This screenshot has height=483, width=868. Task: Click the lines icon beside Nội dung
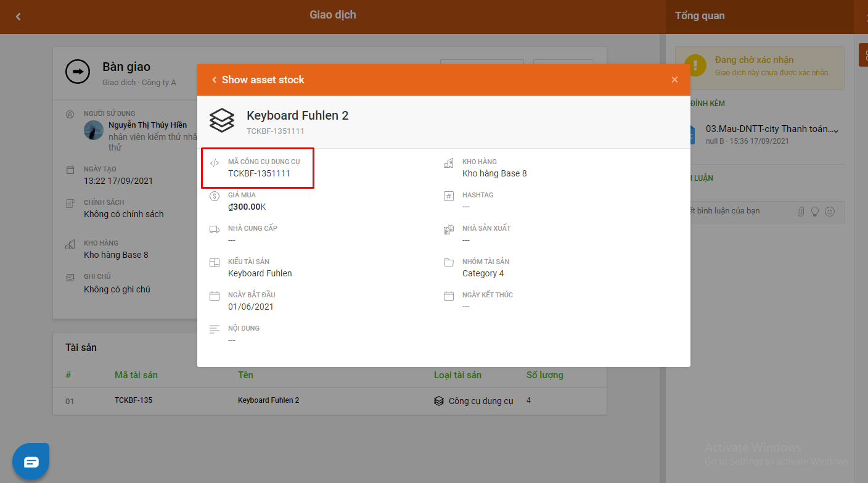click(x=215, y=329)
